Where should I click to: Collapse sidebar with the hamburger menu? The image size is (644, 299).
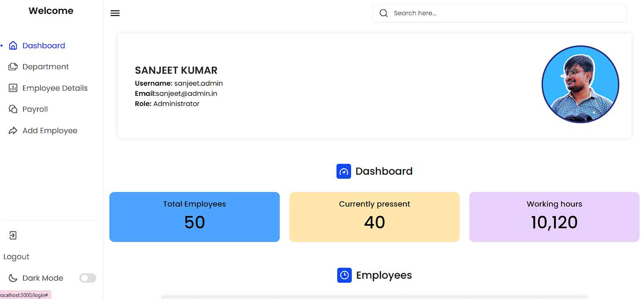[x=115, y=13]
